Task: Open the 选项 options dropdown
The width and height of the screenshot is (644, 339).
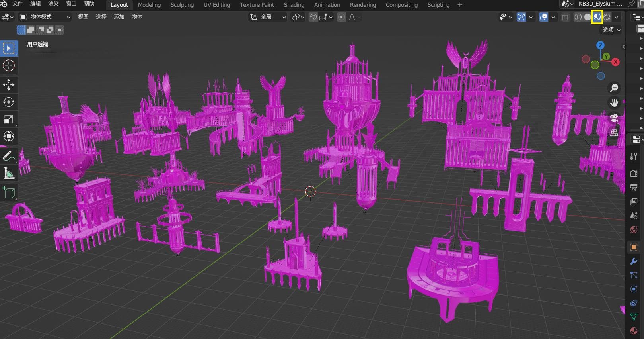Action: [x=611, y=30]
